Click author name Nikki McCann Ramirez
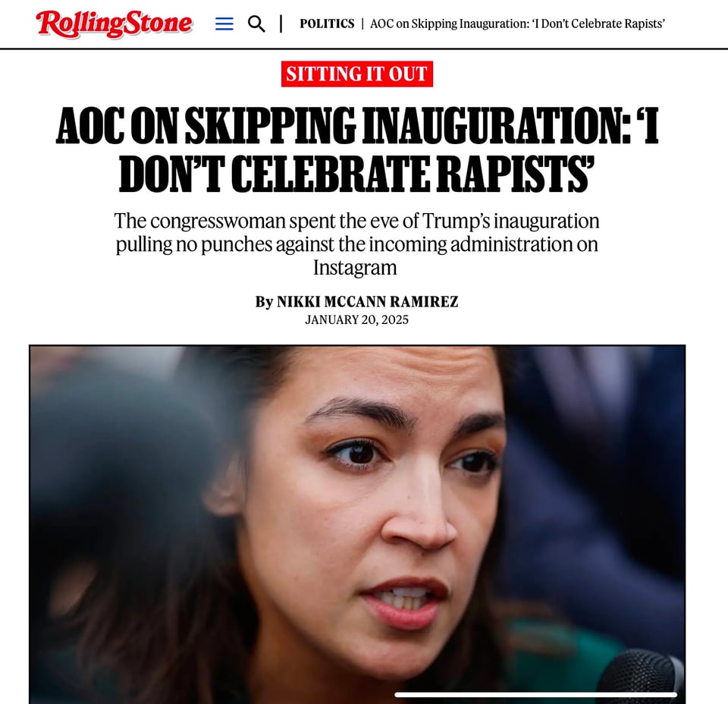The width and height of the screenshot is (728, 704). pos(367,301)
